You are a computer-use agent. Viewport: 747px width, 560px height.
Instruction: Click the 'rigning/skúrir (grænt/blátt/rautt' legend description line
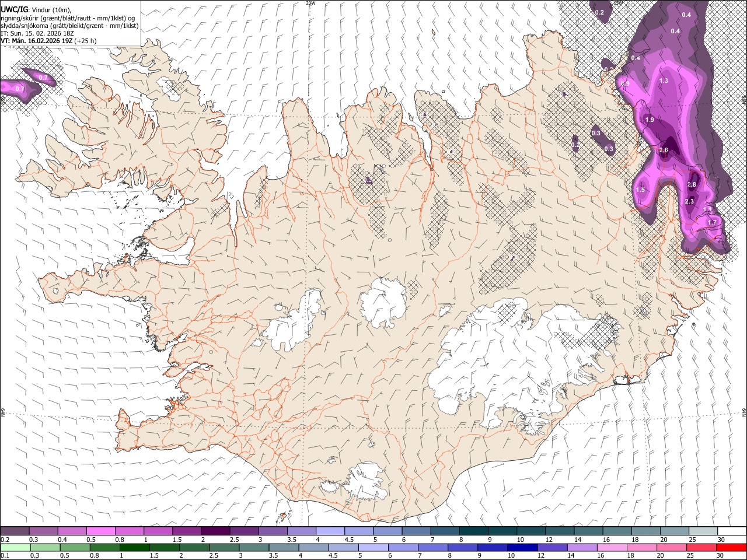[x=69, y=18]
